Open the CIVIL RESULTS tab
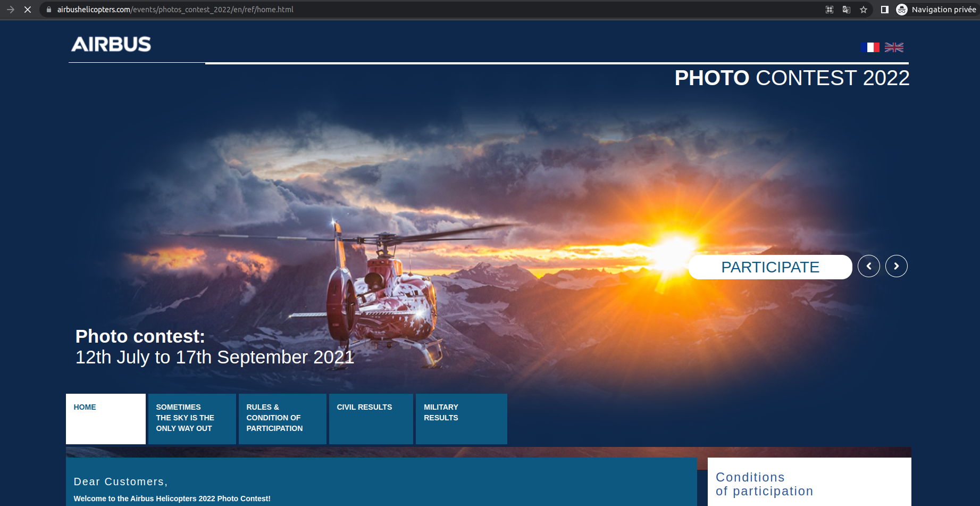This screenshot has height=506, width=980. tap(371, 419)
